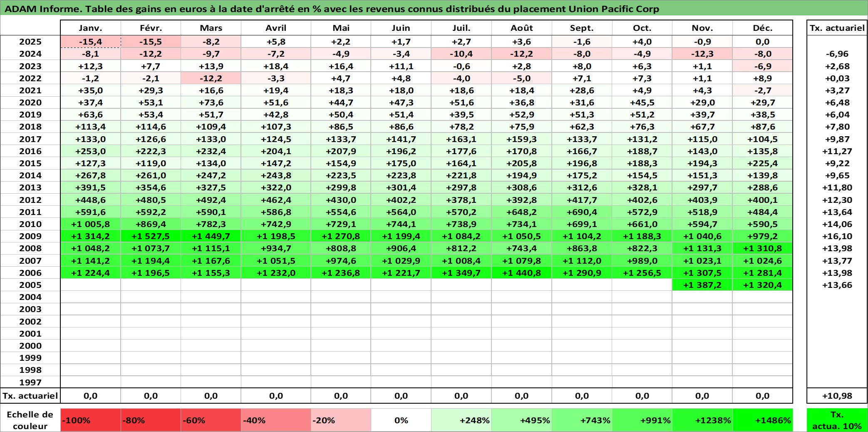The height and width of the screenshot is (432, 868).
Task: Click the -10,4 cell in the 2024 row
Action: point(461,54)
